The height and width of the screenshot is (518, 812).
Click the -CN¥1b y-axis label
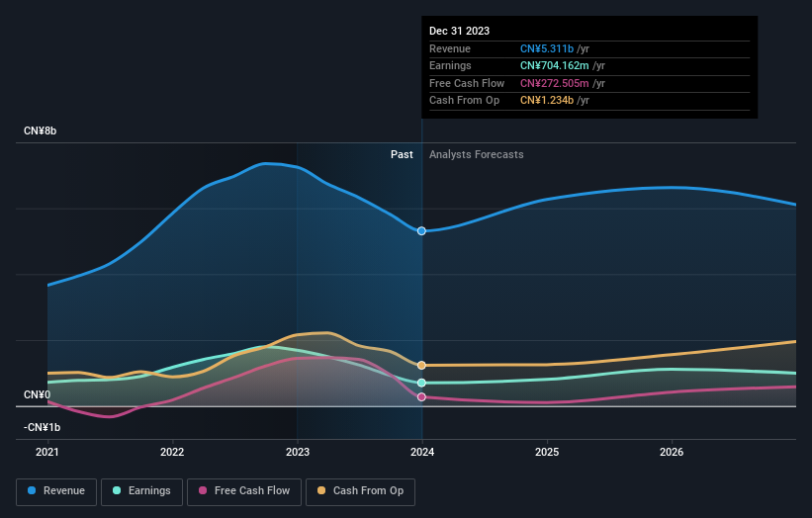pyautogui.click(x=42, y=427)
